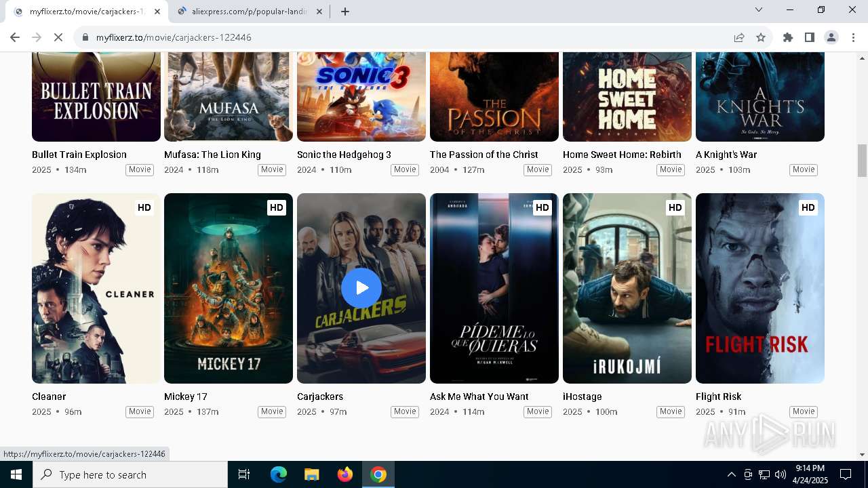Click the Mufasa: The Lion King title
This screenshot has height=488, width=868.
212,155
